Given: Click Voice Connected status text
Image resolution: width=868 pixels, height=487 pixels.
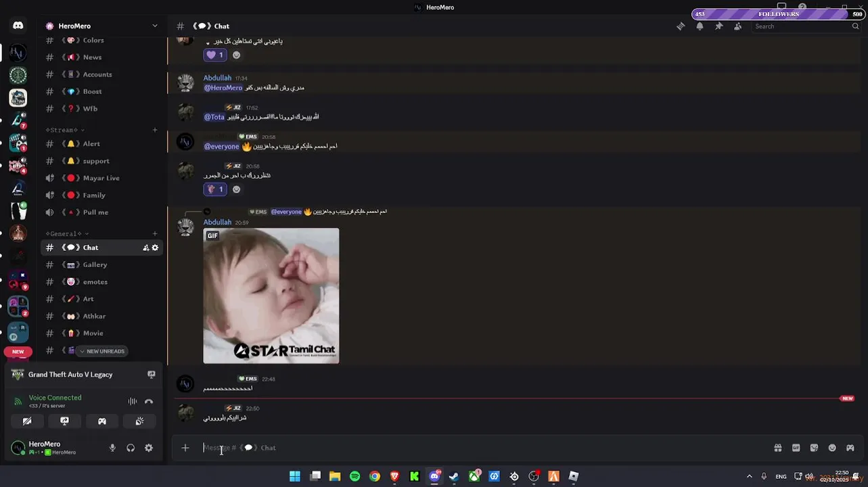Looking at the screenshot, I should tap(55, 398).
